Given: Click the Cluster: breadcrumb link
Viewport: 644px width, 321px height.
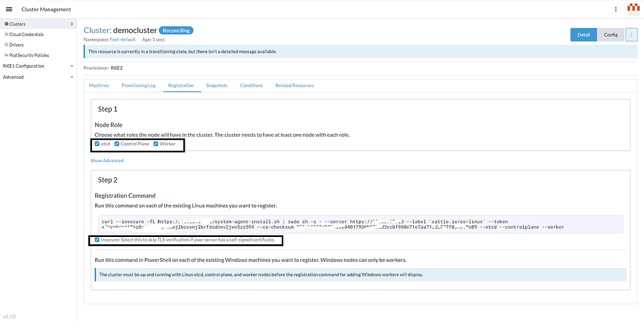Looking at the screenshot, I should [x=97, y=30].
